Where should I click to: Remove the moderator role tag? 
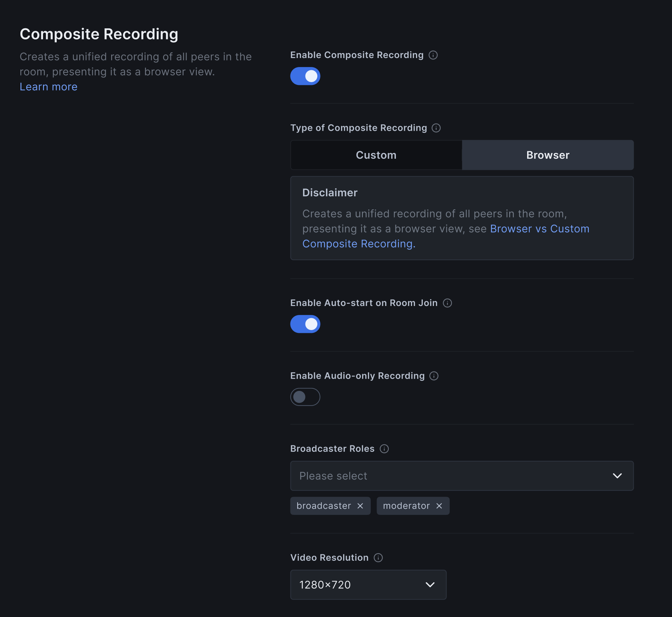(x=439, y=506)
